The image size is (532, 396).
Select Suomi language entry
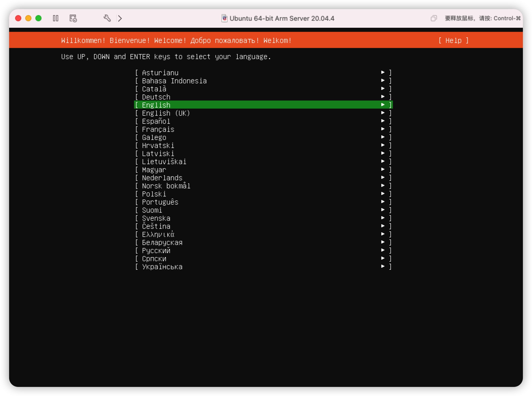263,210
